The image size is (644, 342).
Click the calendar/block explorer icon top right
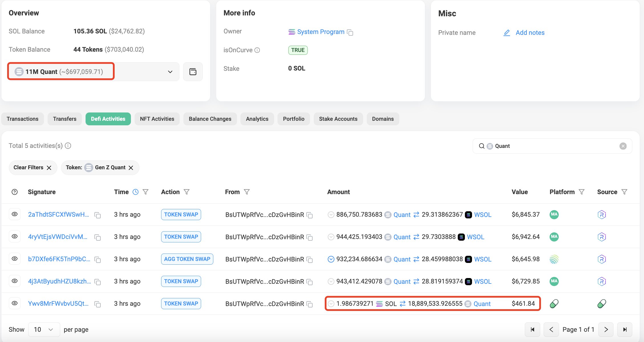193,72
